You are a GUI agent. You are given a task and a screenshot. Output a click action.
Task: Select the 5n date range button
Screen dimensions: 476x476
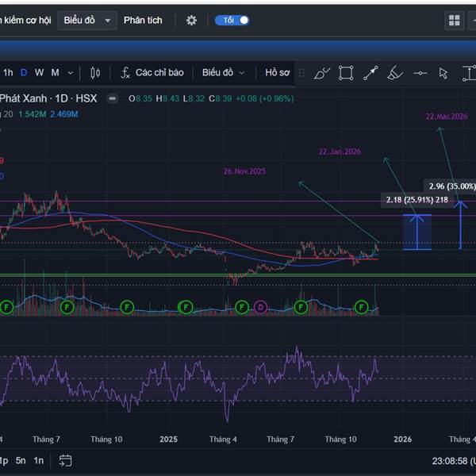pos(21,460)
